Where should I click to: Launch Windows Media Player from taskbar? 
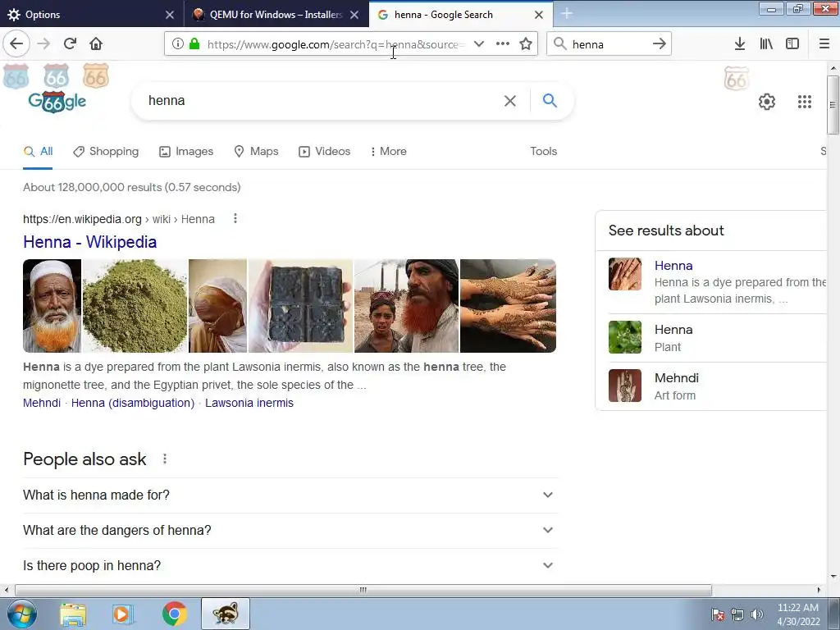click(x=123, y=614)
